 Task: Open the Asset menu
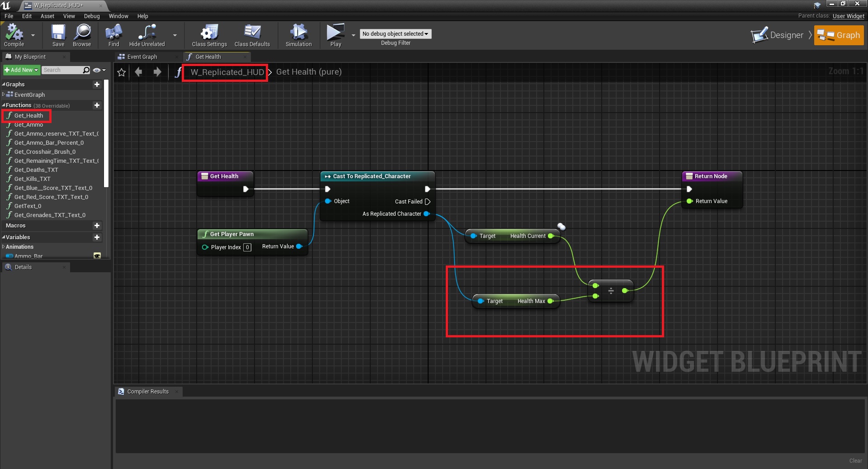pyautogui.click(x=47, y=16)
